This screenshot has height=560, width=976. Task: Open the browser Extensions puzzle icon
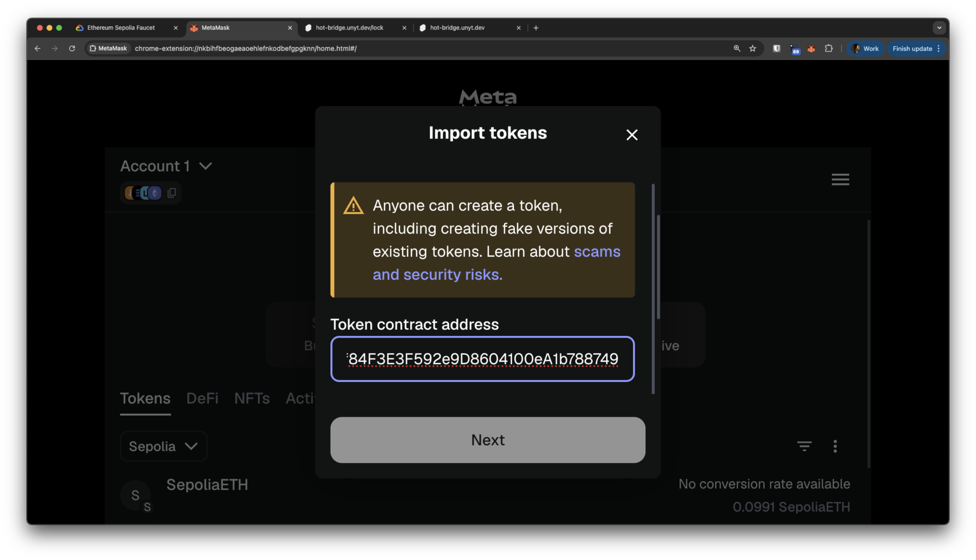pyautogui.click(x=829, y=48)
